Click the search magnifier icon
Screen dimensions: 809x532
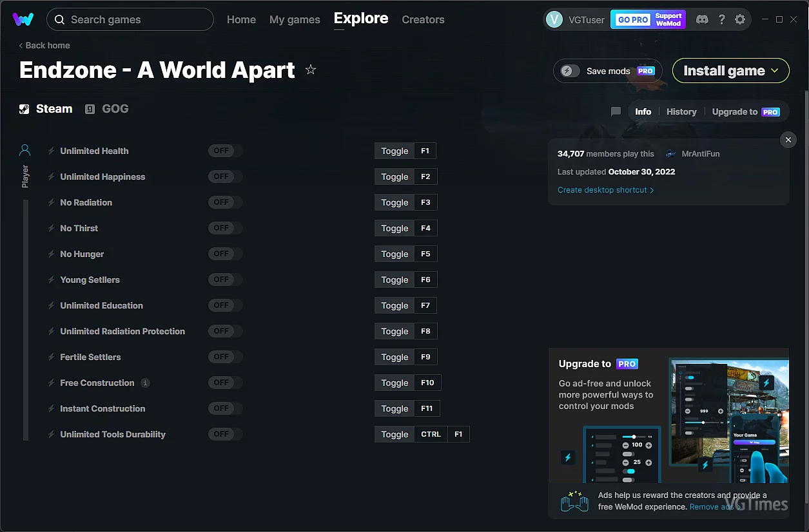pyautogui.click(x=59, y=19)
